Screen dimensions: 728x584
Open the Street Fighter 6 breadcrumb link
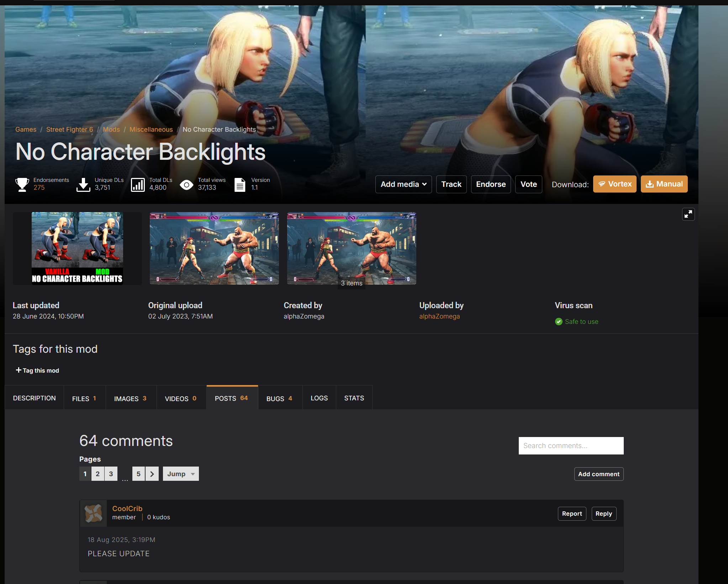69,130
